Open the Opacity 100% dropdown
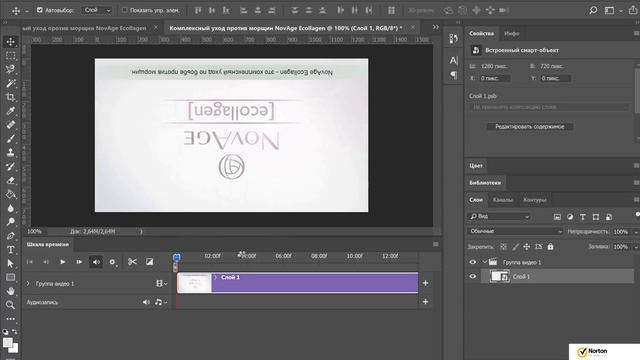Screen dimensions: 640x360 pyautogui.click(x=636, y=232)
